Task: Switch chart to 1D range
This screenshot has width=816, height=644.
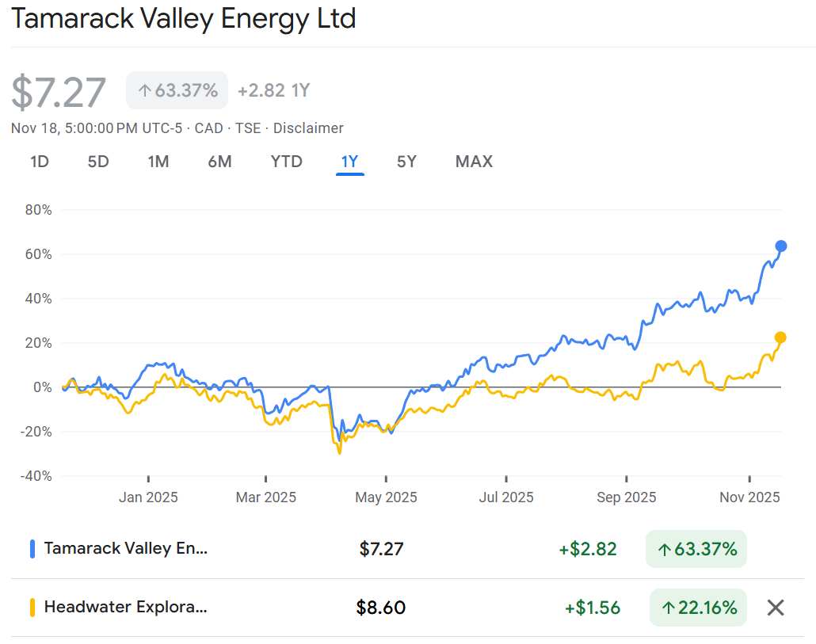Action: click(40, 162)
